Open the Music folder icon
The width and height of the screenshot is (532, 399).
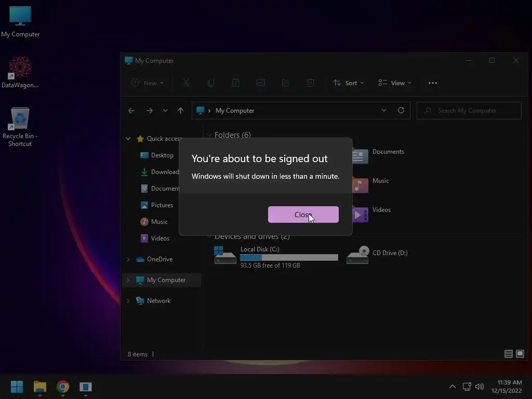coord(360,185)
